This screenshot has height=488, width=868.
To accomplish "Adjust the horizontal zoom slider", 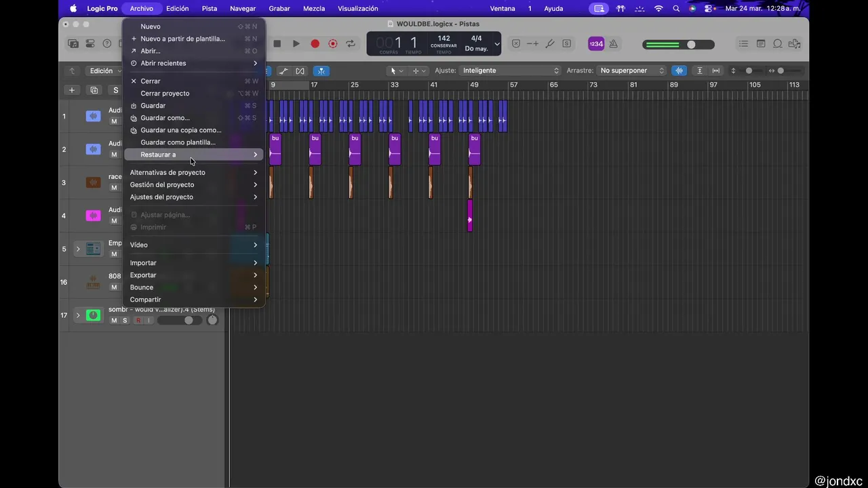I will tap(791, 70).
